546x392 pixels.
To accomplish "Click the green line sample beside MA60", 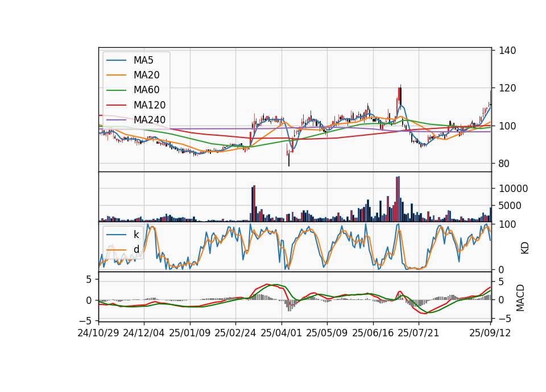I will click(116, 90).
